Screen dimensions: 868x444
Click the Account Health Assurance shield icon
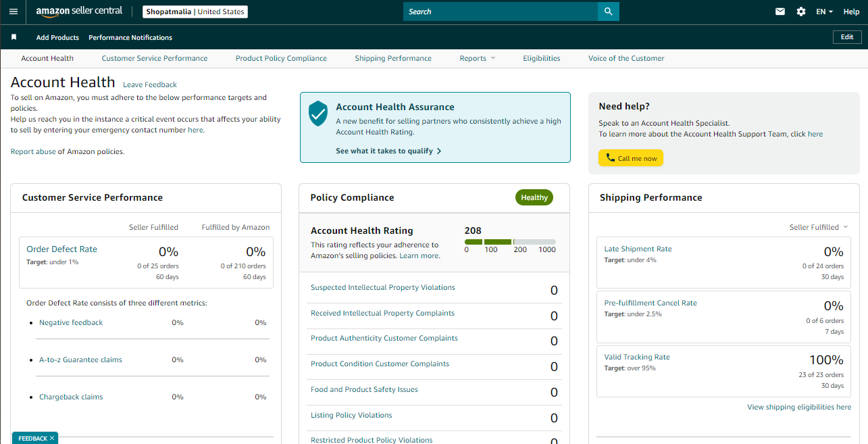coord(318,114)
